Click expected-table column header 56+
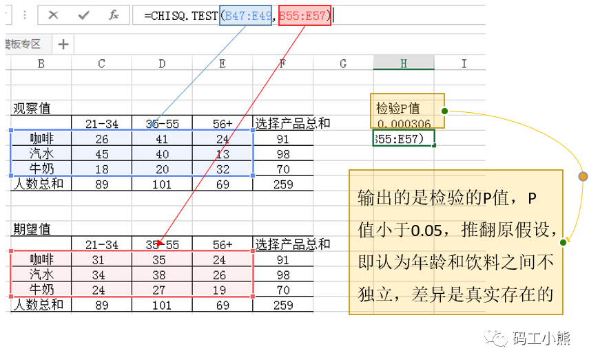The width and height of the screenshot is (589, 364). pyautogui.click(x=223, y=245)
